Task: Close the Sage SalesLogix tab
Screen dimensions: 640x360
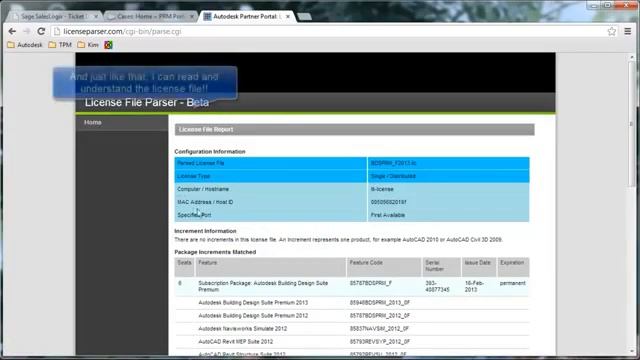Action: point(96,16)
